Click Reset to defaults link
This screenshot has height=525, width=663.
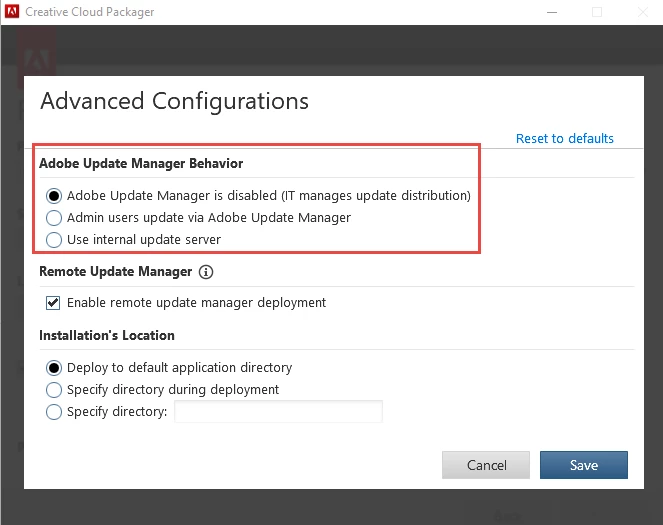(x=564, y=138)
